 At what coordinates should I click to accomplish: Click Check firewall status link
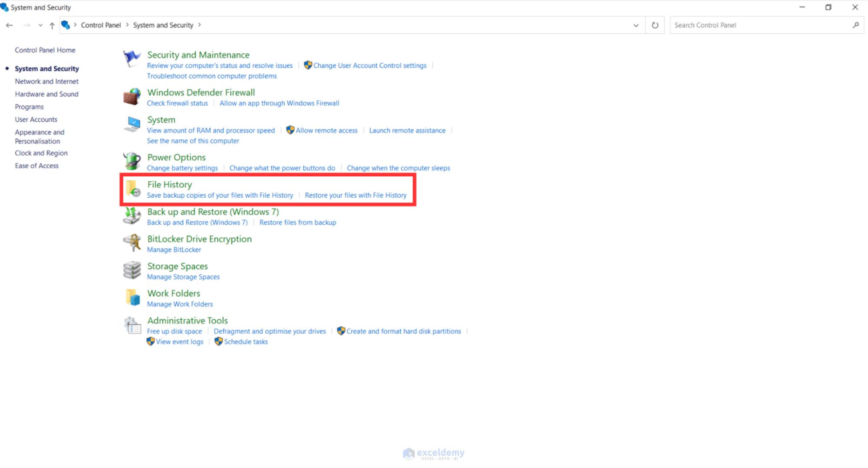(x=177, y=103)
